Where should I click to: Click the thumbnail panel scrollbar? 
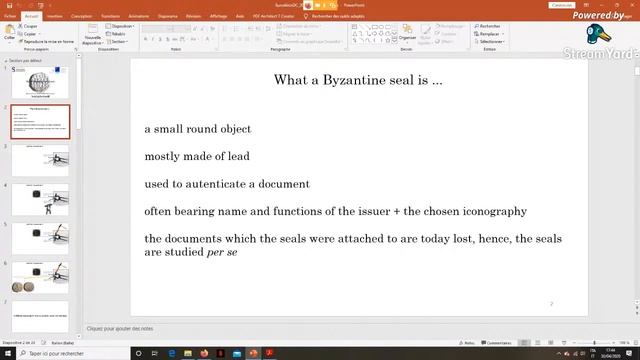79,94
